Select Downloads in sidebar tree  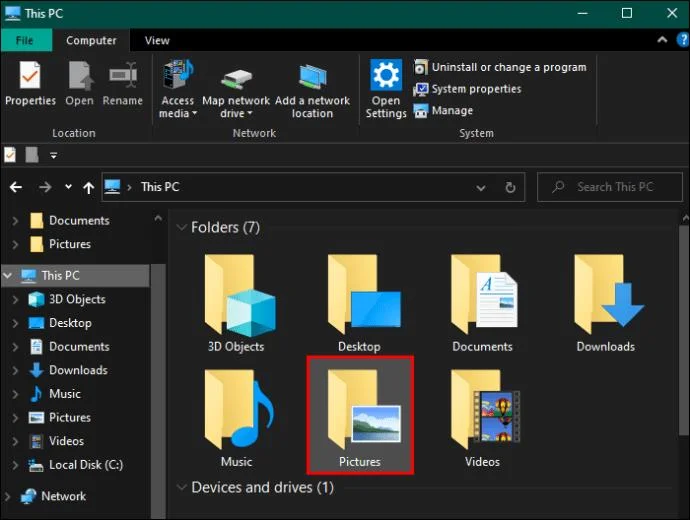68,370
